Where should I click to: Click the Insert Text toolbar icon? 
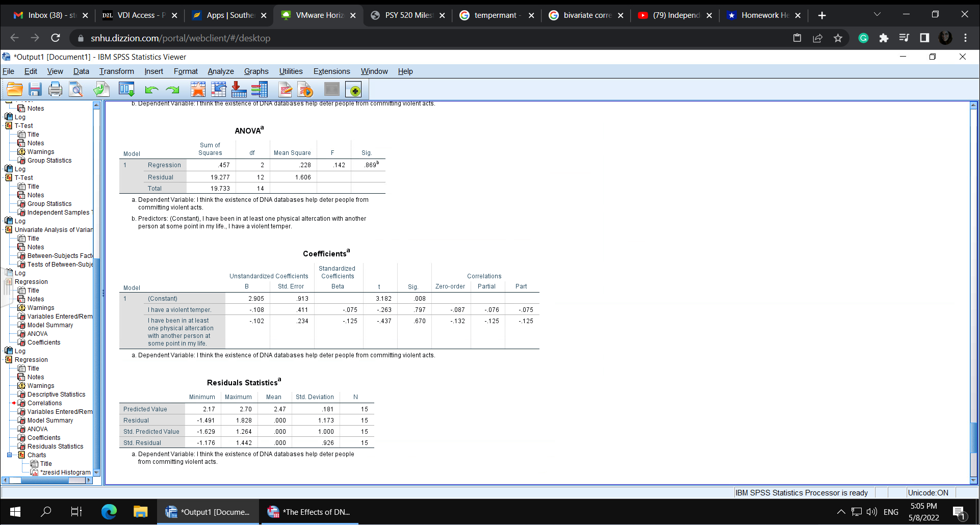coord(285,89)
